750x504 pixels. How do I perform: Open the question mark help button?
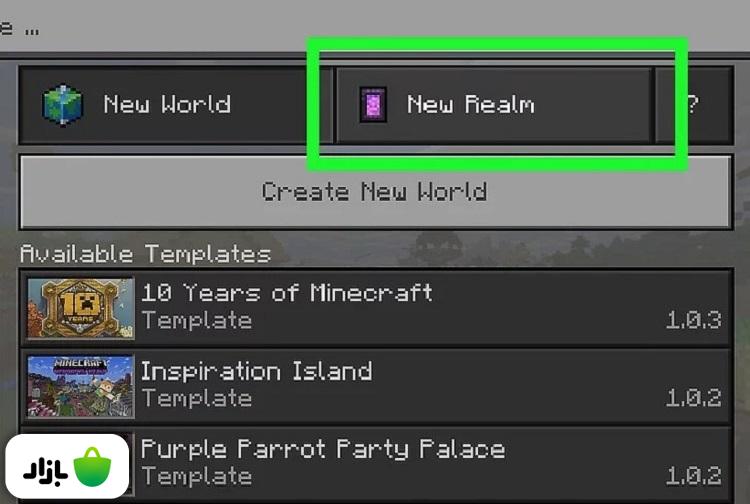click(x=694, y=104)
